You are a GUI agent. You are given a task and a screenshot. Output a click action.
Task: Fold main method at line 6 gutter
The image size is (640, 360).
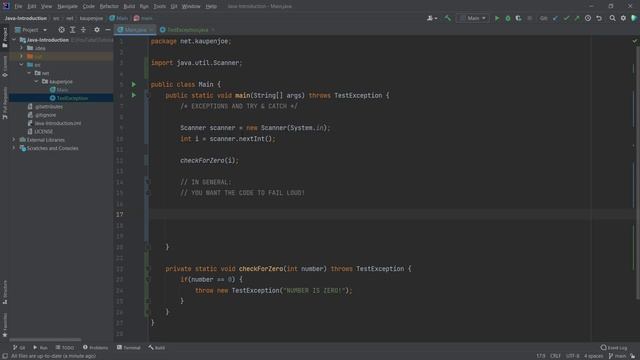[x=148, y=95]
